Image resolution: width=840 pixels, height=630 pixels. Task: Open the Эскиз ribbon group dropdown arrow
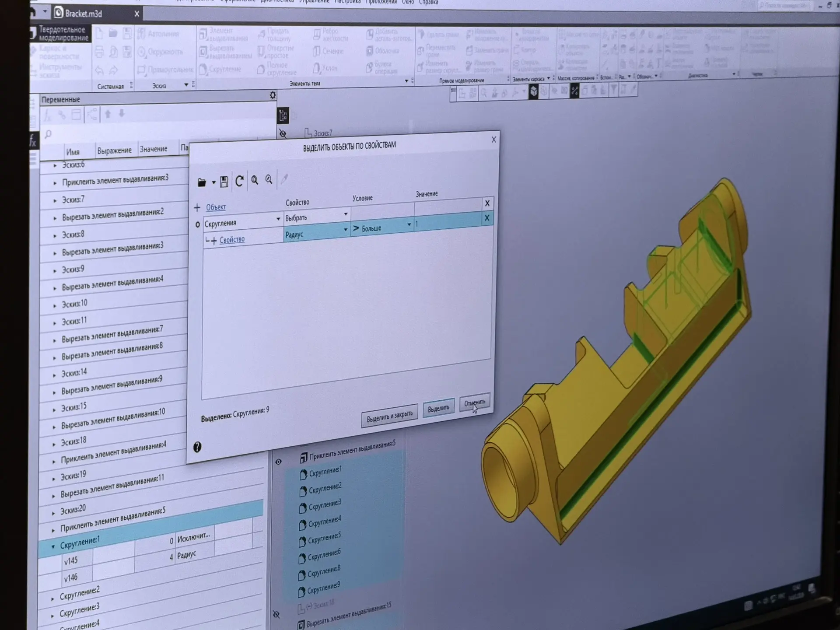pos(186,85)
